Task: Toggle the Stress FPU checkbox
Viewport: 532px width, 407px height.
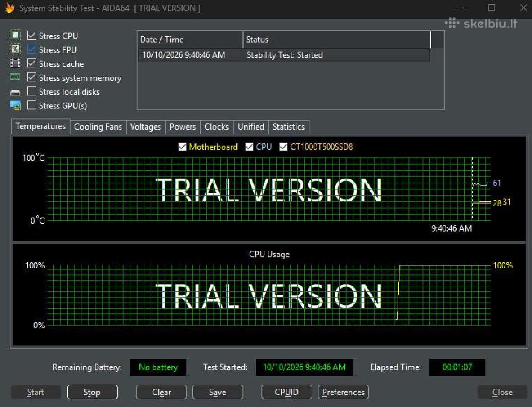Action: pyautogui.click(x=32, y=49)
